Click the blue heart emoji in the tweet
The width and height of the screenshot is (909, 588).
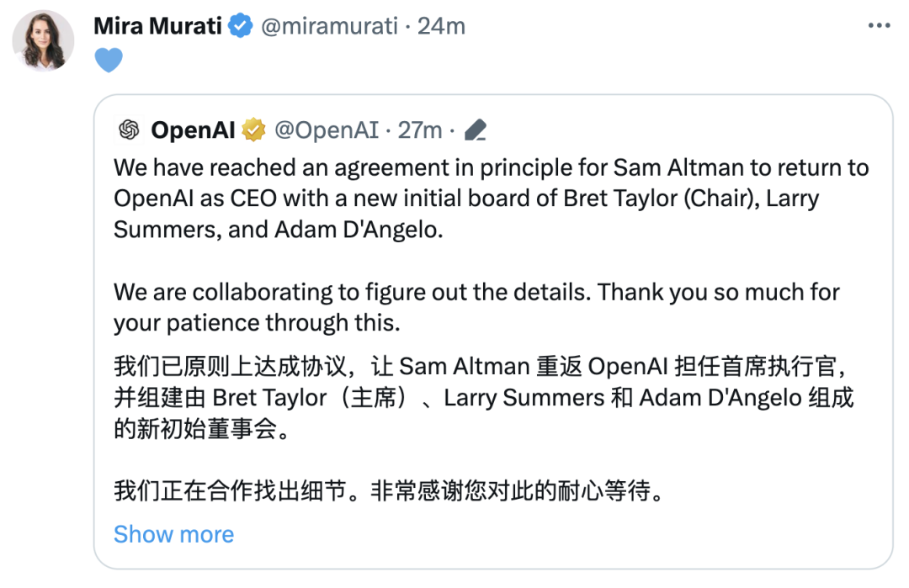[x=109, y=61]
